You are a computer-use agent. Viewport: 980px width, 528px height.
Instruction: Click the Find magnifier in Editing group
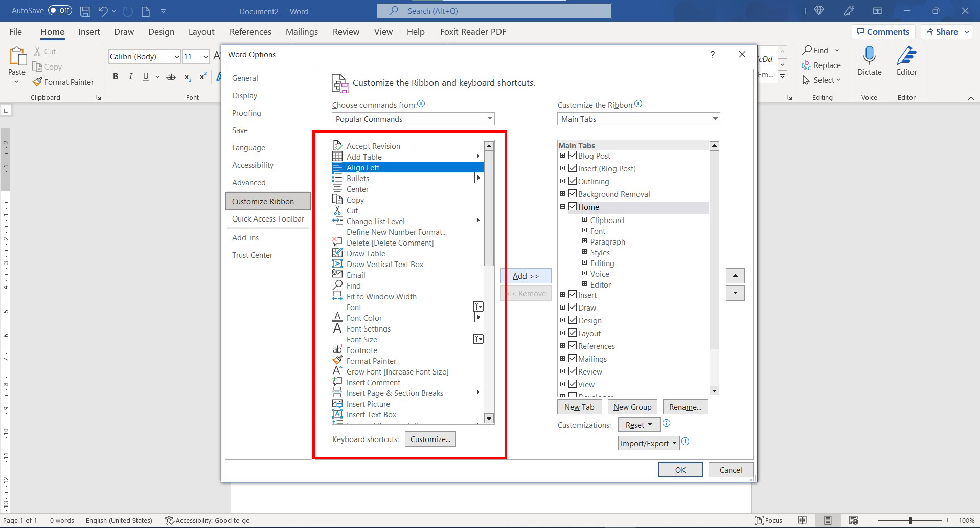click(807, 50)
